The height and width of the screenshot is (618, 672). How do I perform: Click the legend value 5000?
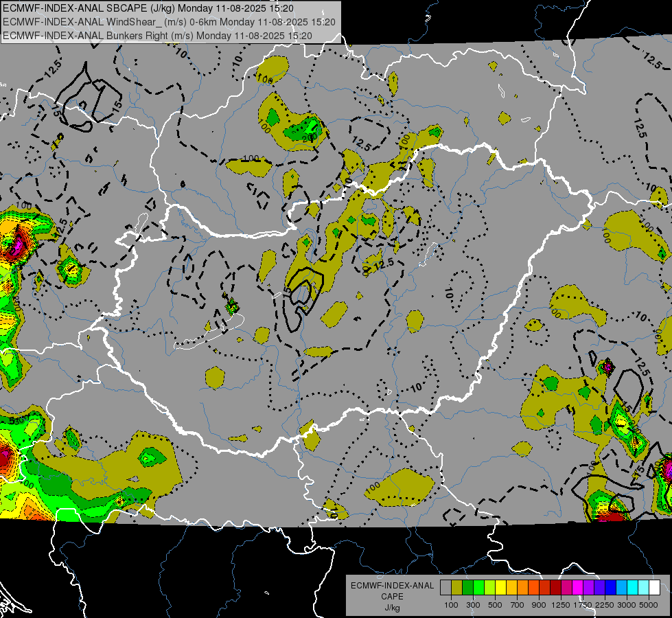click(x=649, y=605)
